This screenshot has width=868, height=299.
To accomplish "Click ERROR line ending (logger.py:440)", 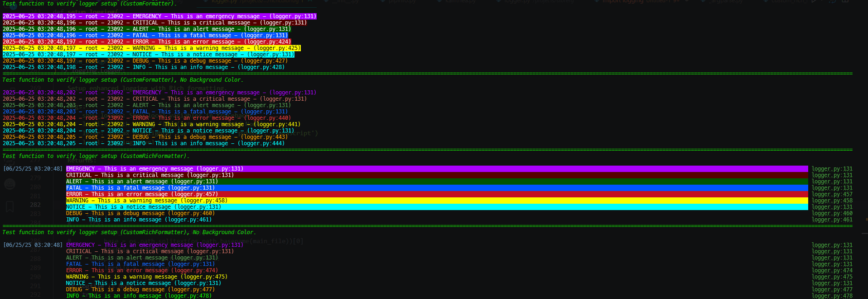I will pos(147,118).
